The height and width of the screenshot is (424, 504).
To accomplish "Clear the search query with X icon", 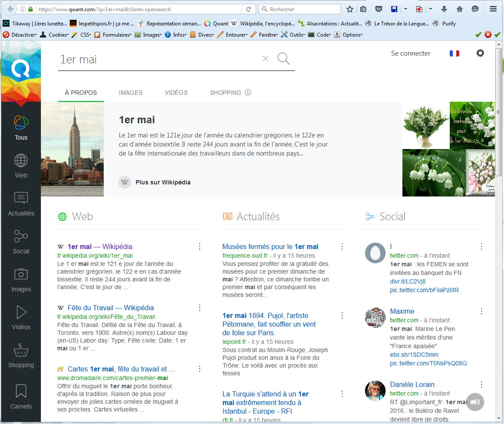I will coord(266,59).
